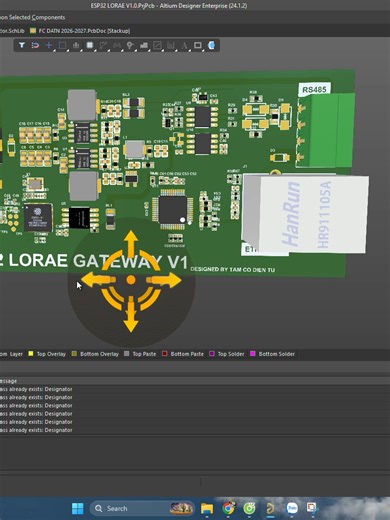Choose the Select-in-rectangle tool
Screen dimensions: 390x520
pos(62,45)
